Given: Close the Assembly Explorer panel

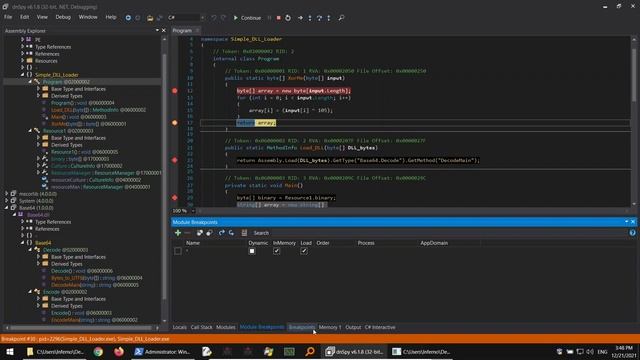Looking at the screenshot, I should click(x=164, y=31).
